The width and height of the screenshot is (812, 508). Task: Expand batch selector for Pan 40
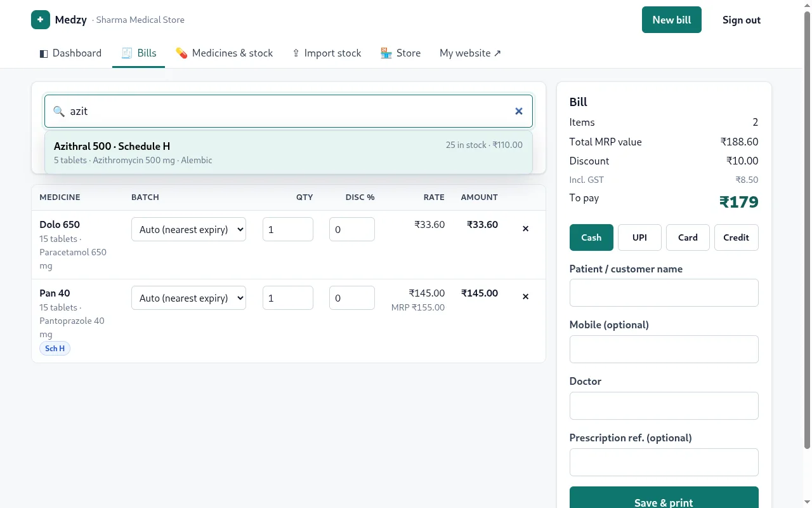[x=188, y=298]
